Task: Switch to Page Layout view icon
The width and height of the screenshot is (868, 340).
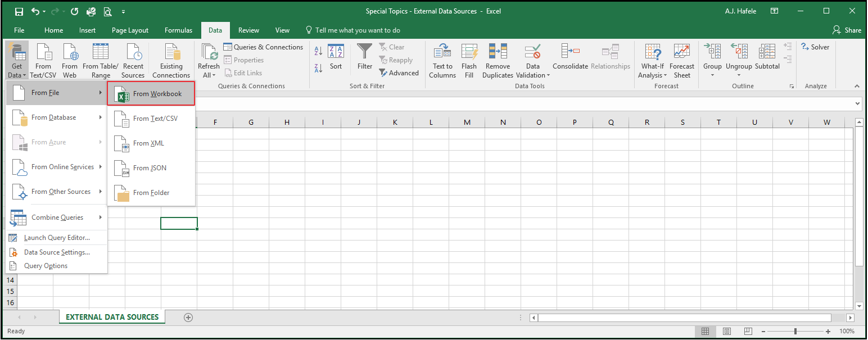Action: (727, 332)
